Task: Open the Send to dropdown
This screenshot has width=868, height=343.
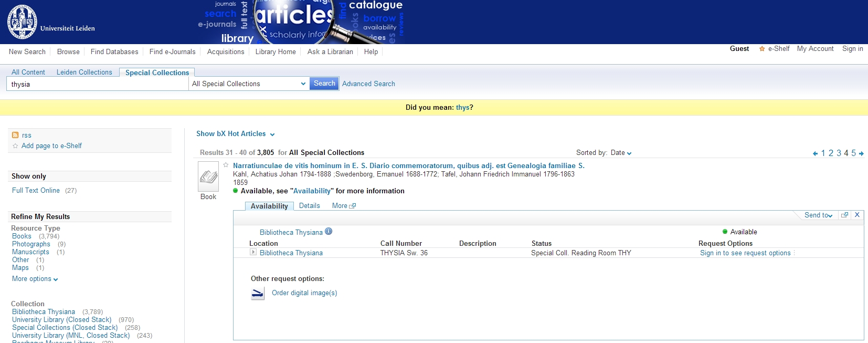Action: coord(819,215)
